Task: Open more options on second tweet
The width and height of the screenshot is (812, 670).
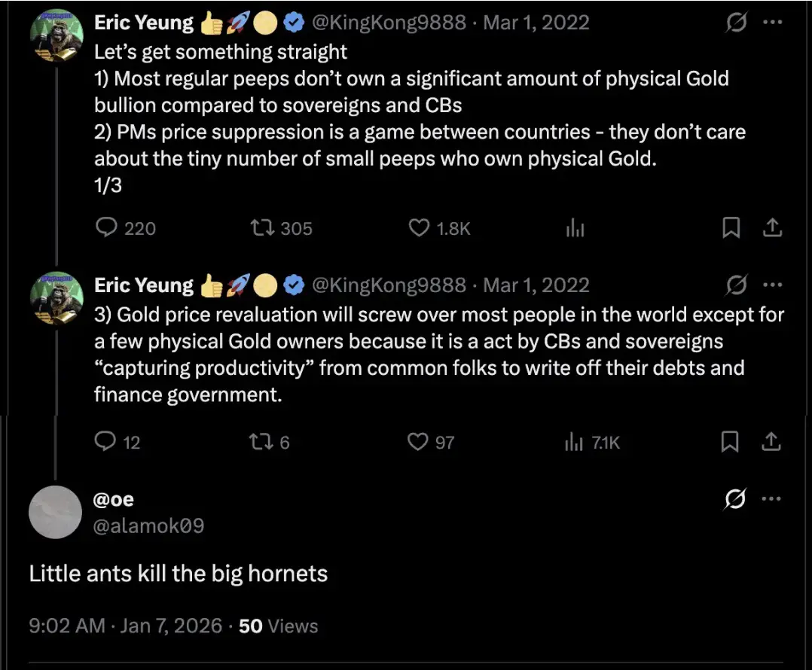Action: (773, 285)
